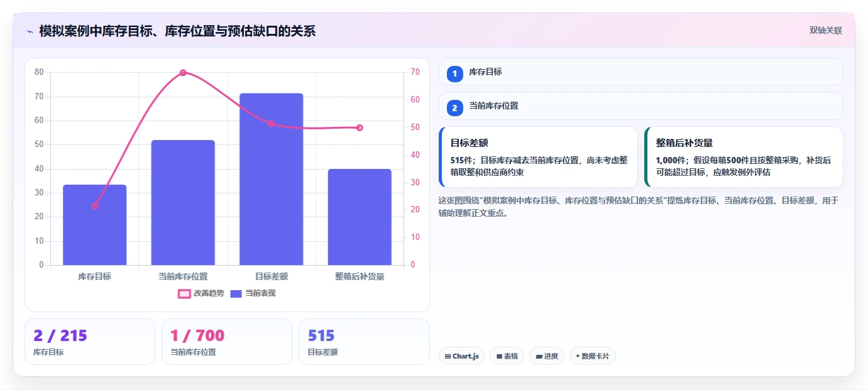Click the 1 / 700 stat card

(227, 342)
